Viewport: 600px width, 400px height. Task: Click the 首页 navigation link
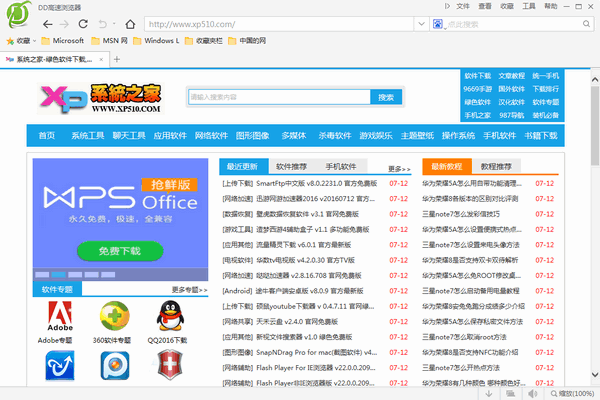tap(47, 136)
